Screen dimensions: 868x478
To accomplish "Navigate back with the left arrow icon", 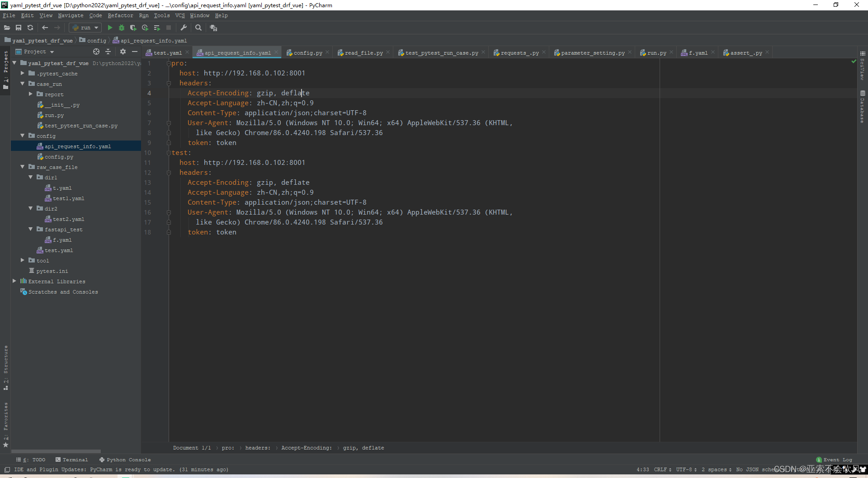I will (45, 28).
